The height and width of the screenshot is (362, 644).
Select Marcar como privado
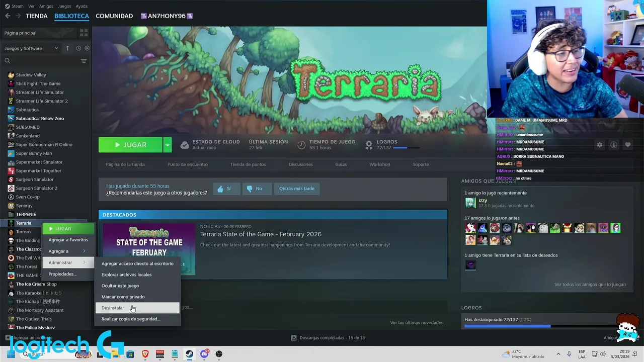(137, 297)
